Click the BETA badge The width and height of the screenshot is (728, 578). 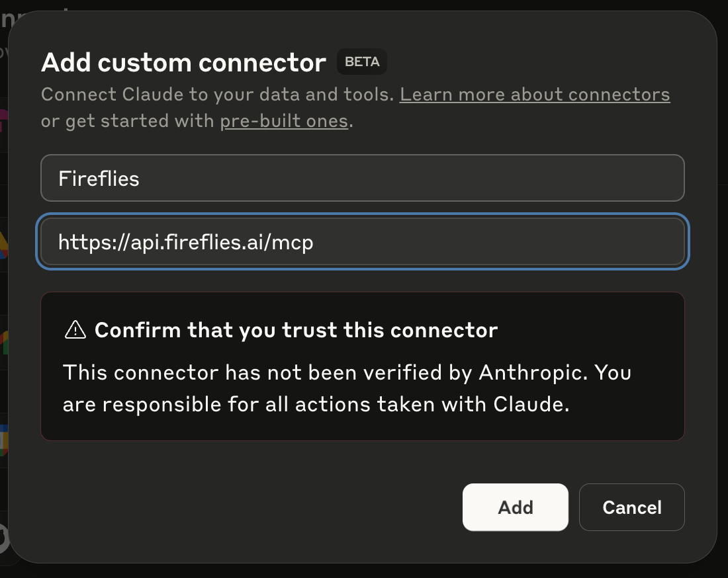click(362, 62)
